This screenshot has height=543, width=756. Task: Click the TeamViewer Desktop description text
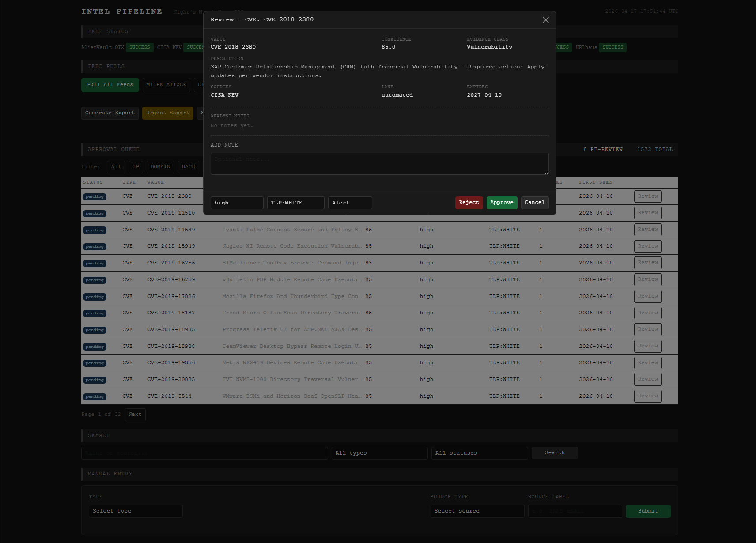pyautogui.click(x=292, y=347)
